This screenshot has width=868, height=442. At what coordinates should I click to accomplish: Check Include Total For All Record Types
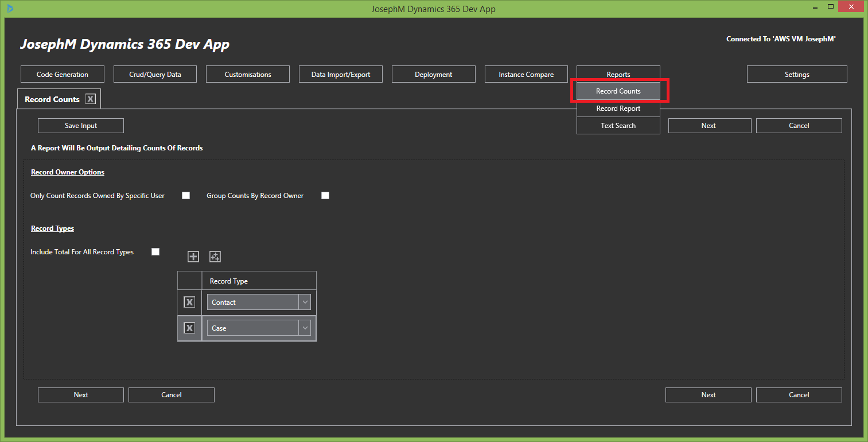click(x=155, y=252)
